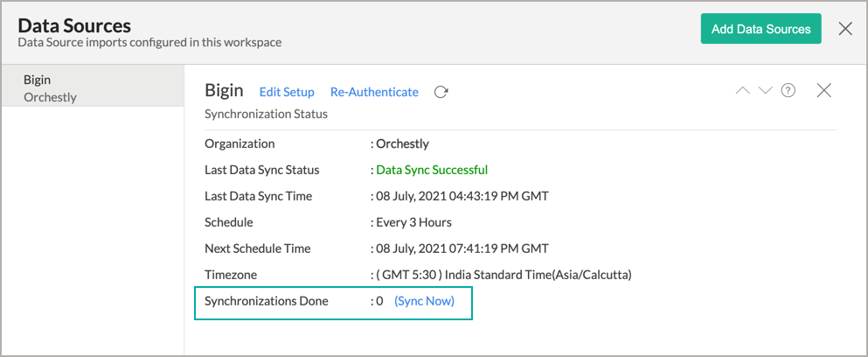Viewport: 868px width, 357px height.
Task: Click Timezone label
Action: pos(231,275)
